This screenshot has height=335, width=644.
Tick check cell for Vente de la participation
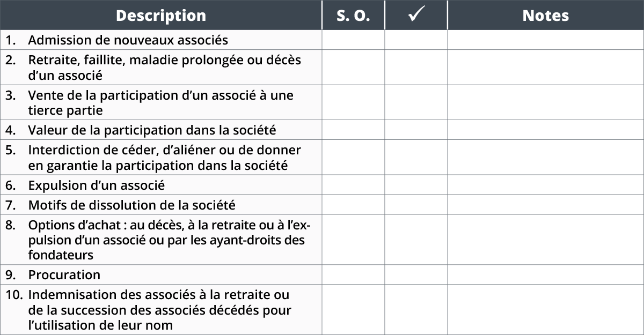pos(416,102)
